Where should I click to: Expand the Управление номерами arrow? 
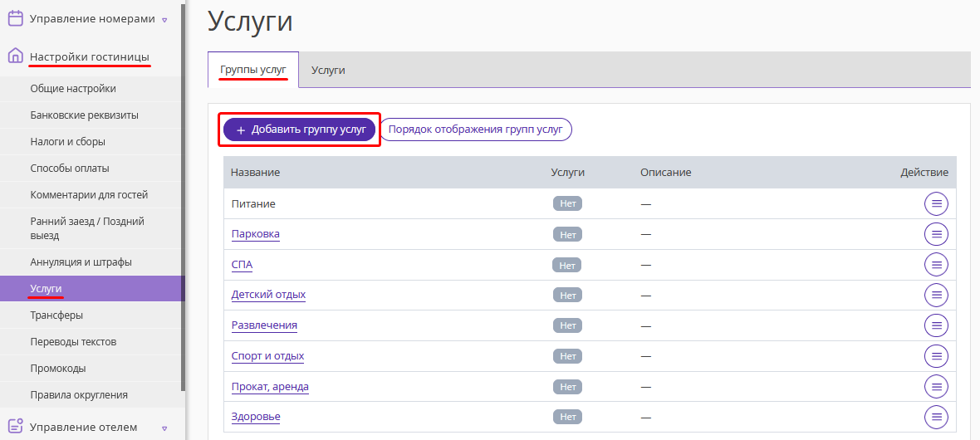[164, 20]
